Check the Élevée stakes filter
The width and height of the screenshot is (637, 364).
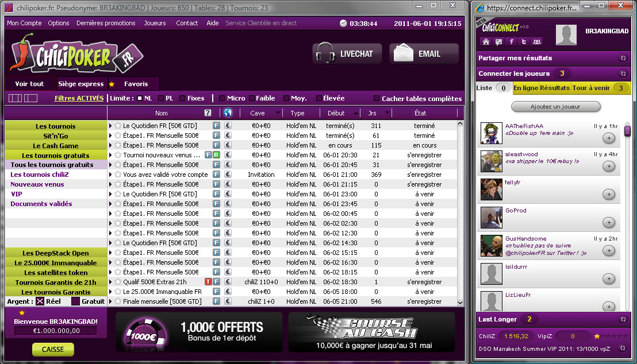tap(319, 98)
